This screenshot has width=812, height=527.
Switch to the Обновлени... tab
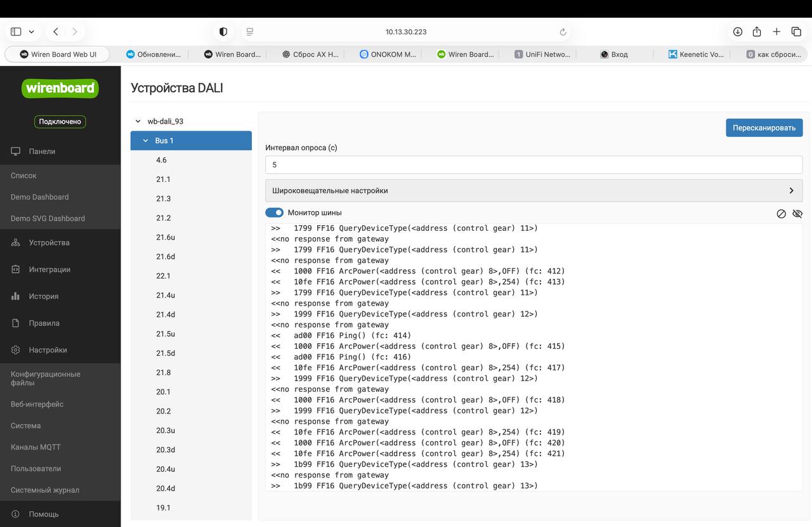click(x=154, y=55)
